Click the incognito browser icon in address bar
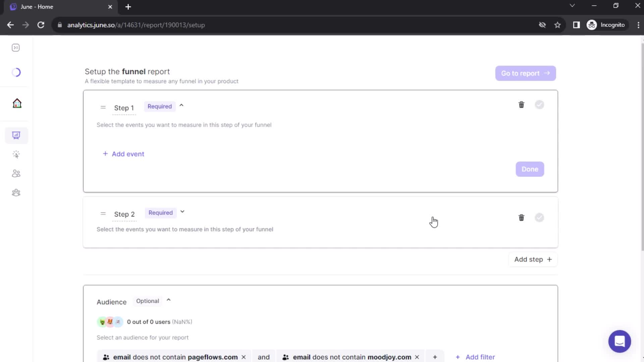 (592, 24)
